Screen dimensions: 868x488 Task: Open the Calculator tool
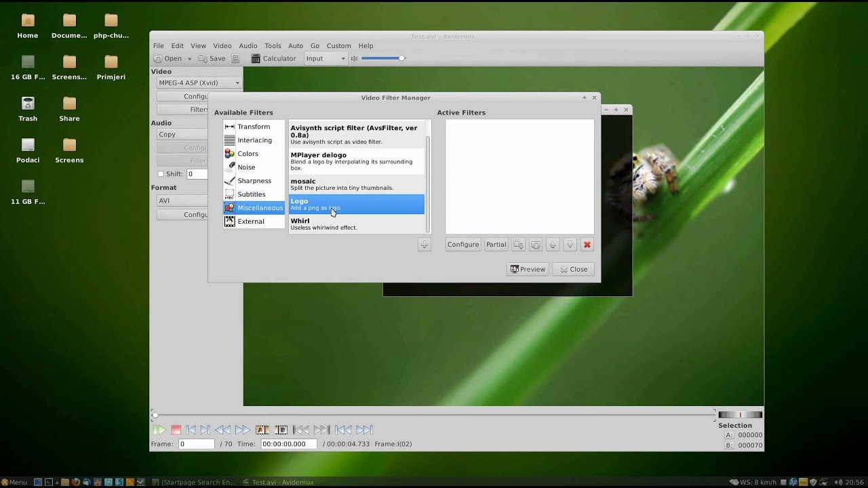point(273,59)
